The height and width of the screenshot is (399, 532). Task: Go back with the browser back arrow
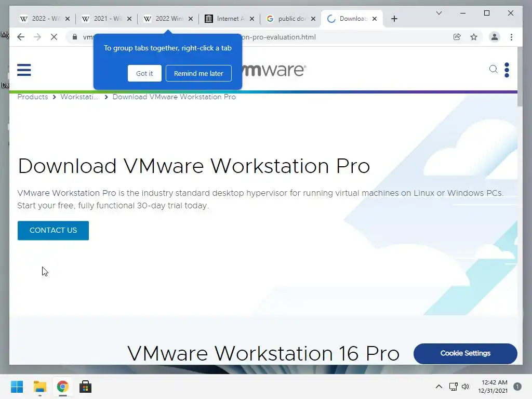(21, 37)
